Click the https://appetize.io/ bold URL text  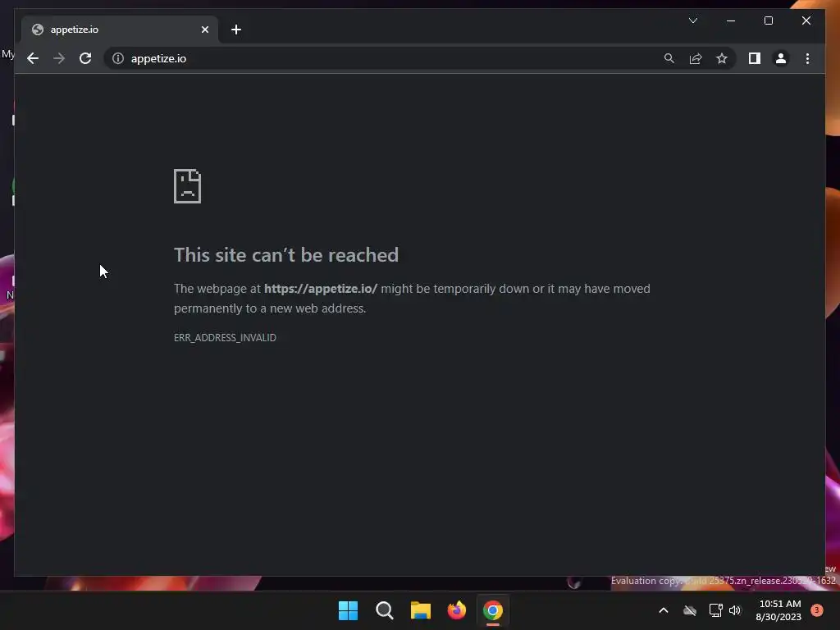[x=321, y=288]
